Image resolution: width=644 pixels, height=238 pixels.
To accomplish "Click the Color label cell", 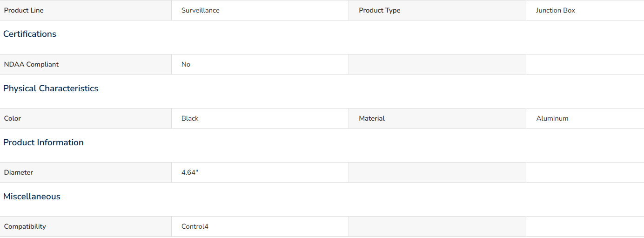I will click(x=86, y=118).
